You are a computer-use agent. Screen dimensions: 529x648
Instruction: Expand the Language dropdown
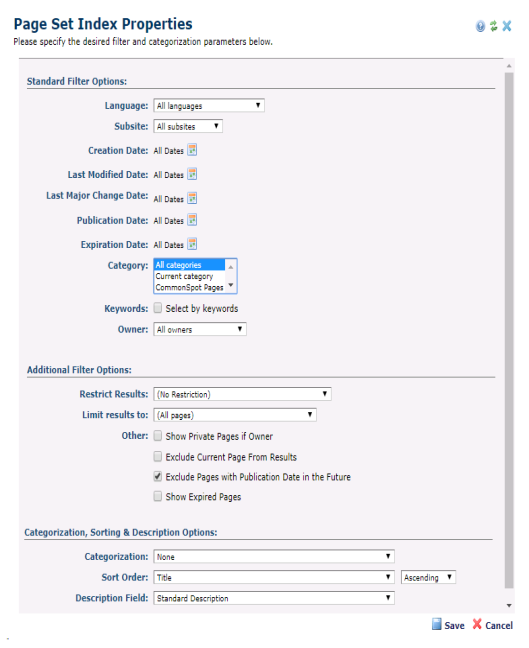pos(209,105)
